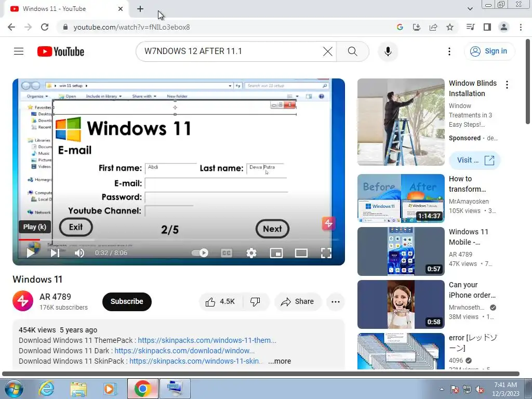Switch to miniplayer mode
The height and width of the screenshot is (399, 532).
(x=276, y=253)
